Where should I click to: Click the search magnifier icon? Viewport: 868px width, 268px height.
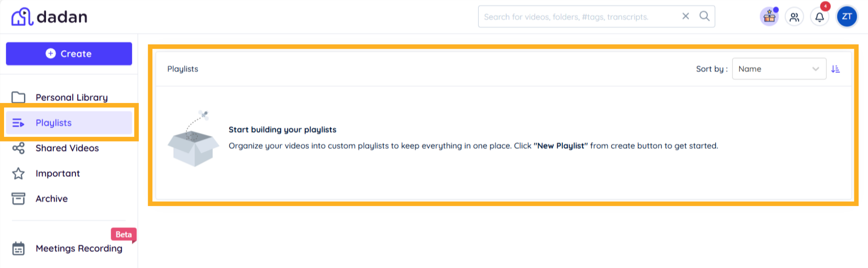704,16
